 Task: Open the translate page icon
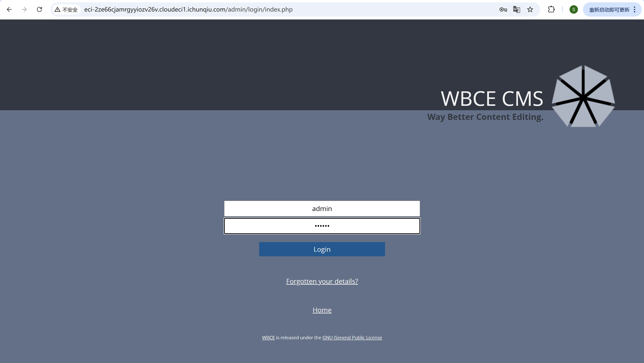(517, 9)
